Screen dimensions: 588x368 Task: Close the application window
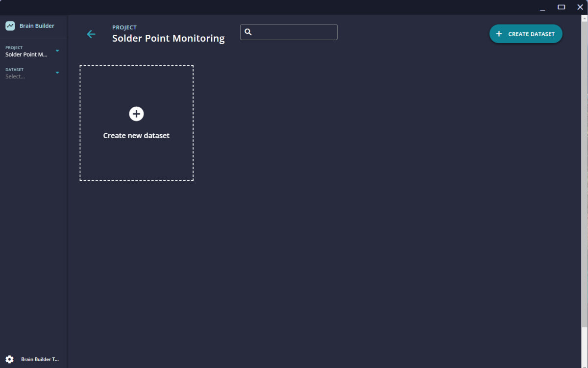point(580,7)
